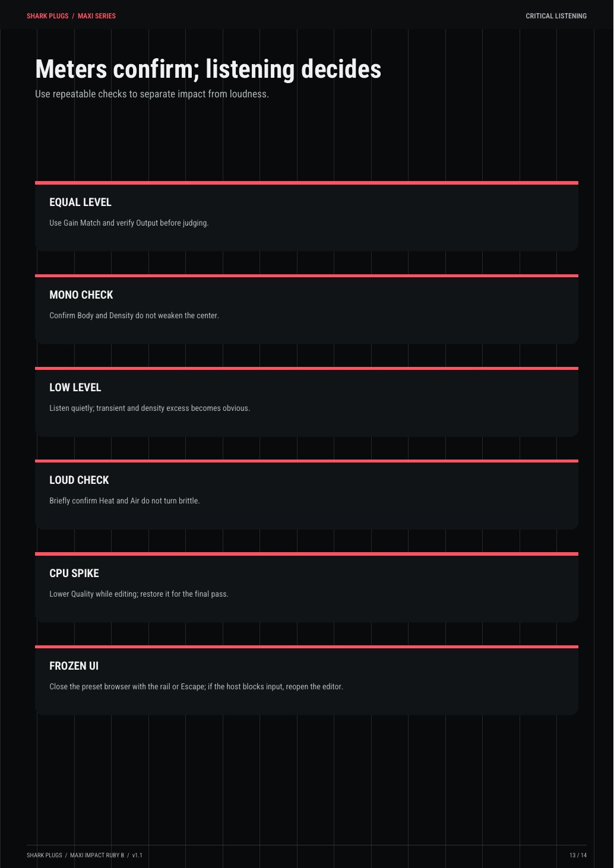Open the LOUD CHECK card heading
This screenshot has width=614, height=868.
(x=79, y=480)
